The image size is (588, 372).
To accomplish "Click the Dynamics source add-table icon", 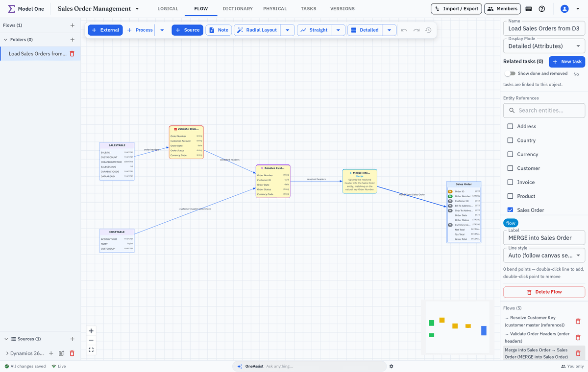I will (x=61, y=353).
